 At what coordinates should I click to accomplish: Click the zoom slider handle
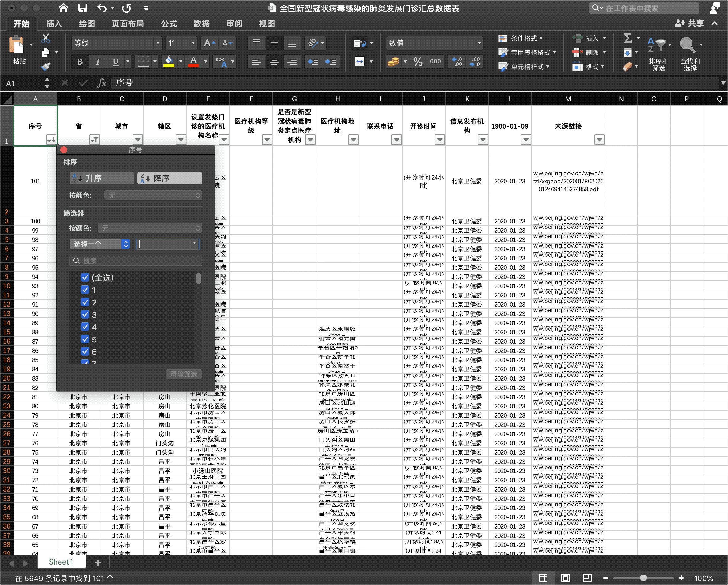(643, 578)
